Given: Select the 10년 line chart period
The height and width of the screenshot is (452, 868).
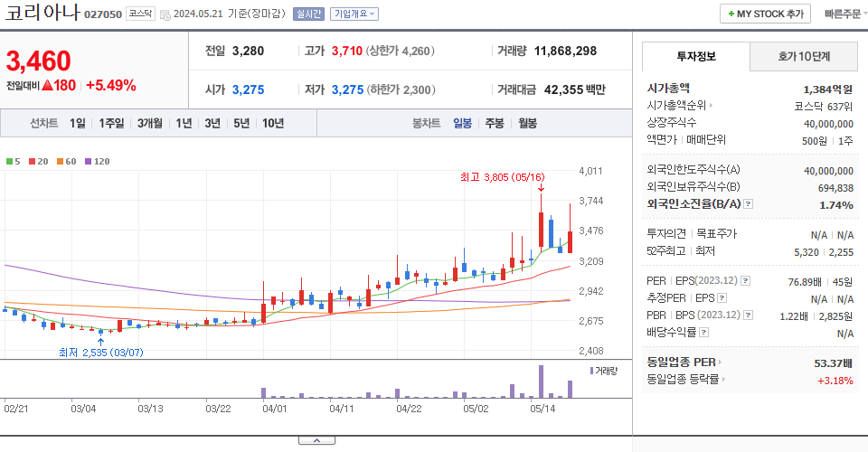Looking at the screenshot, I should point(273,123).
